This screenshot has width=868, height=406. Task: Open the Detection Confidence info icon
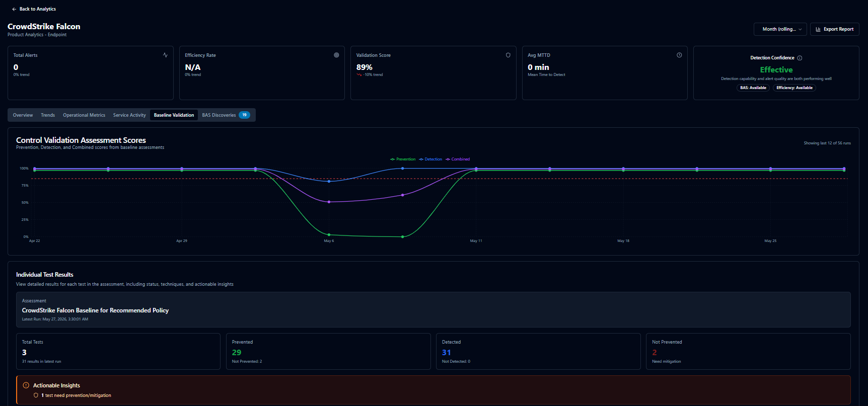click(x=800, y=58)
